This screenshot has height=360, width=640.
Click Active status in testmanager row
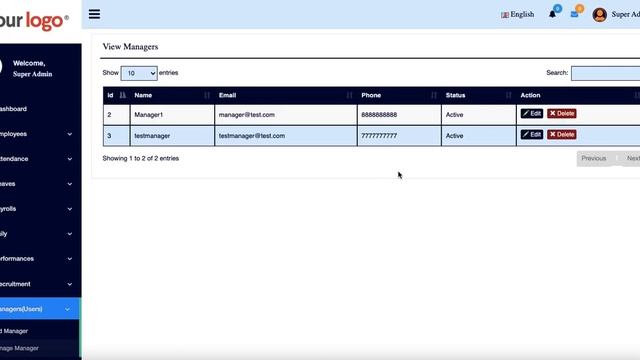point(454,136)
